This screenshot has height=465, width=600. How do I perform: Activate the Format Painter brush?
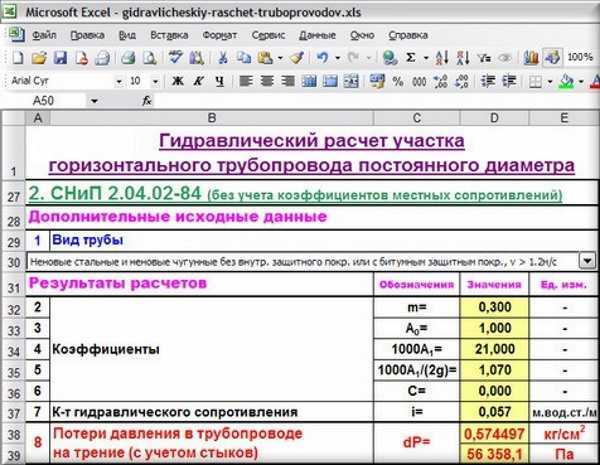(297, 58)
